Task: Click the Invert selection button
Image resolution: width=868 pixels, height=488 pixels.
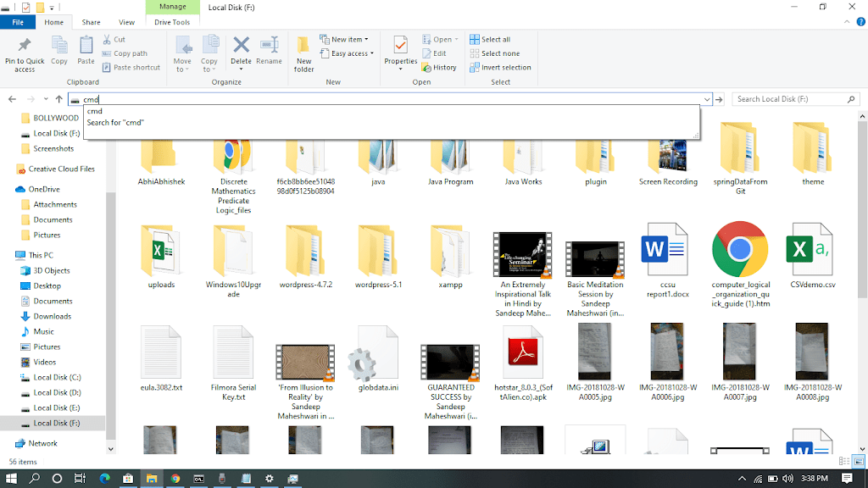Action: pyautogui.click(x=505, y=68)
